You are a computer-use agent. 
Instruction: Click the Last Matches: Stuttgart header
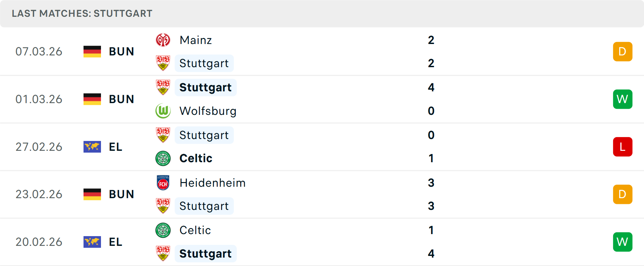tap(82, 13)
